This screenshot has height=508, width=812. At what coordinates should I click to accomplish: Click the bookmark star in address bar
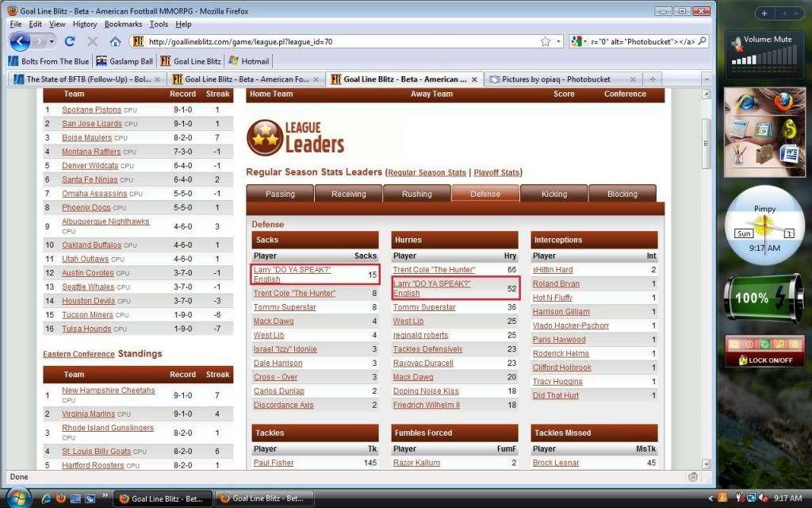pos(546,41)
